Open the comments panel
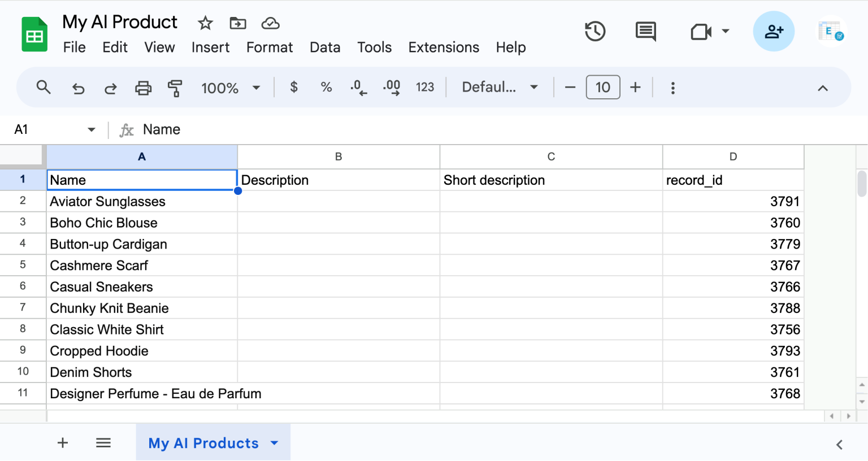Viewport: 868px width, 461px height. click(x=645, y=32)
